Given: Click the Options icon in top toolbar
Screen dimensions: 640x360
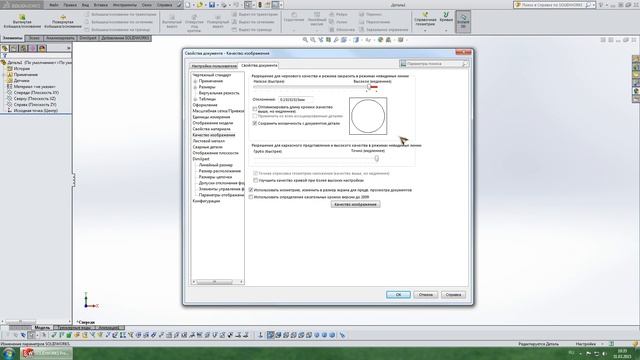Looking at the screenshot, I should [x=276, y=5].
